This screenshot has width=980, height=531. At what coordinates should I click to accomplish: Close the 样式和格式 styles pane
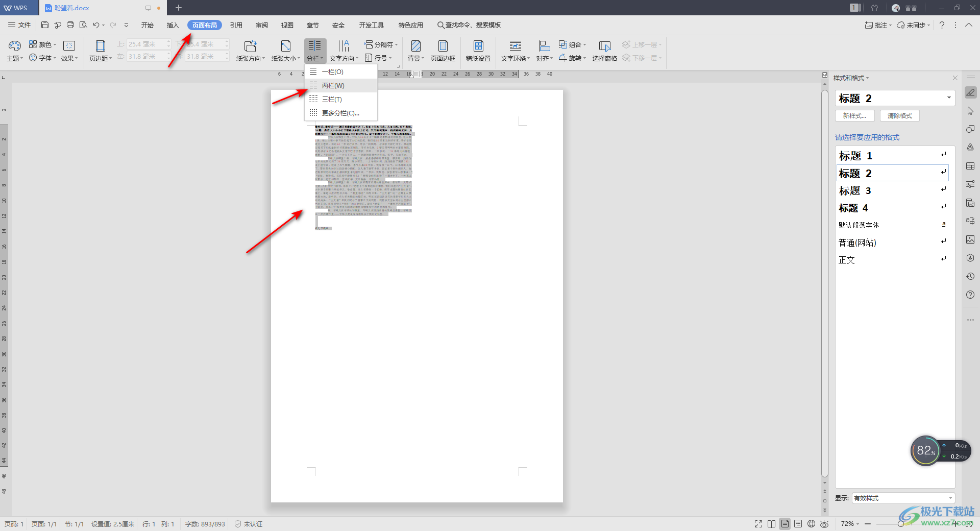(955, 78)
